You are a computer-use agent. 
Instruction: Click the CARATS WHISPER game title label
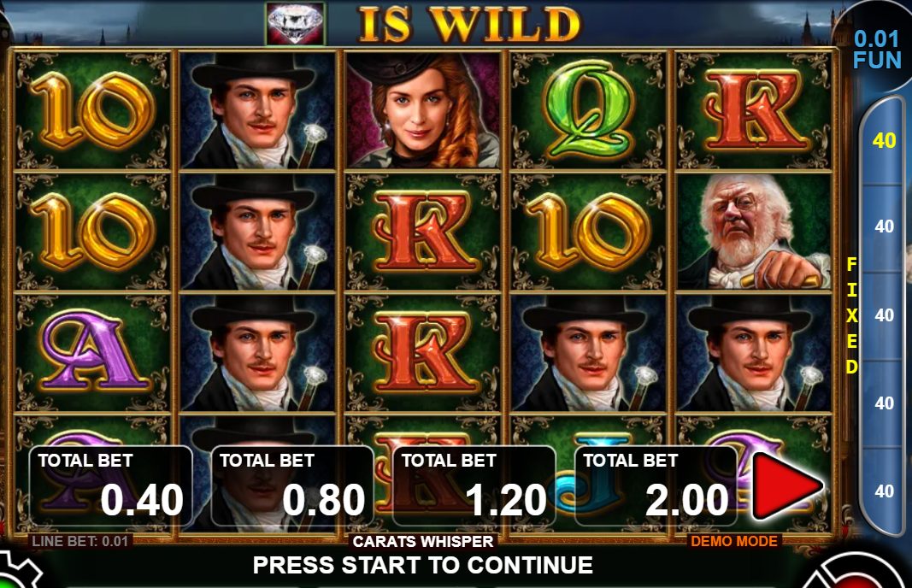[x=423, y=542]
